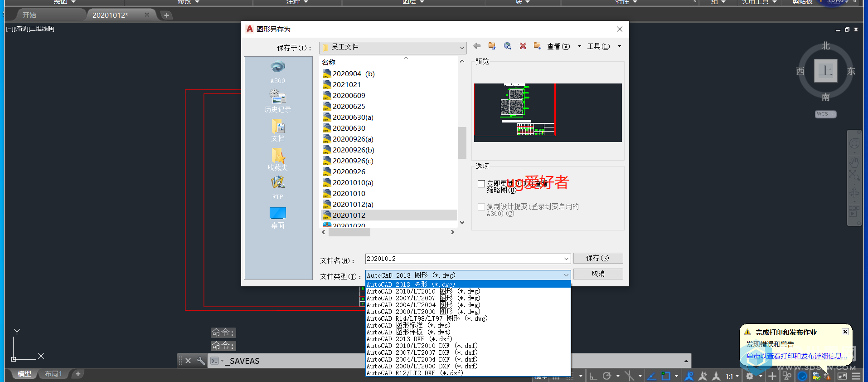
Task: Click the customize wrench icon in command line
Action: click(x=200, y=361)
